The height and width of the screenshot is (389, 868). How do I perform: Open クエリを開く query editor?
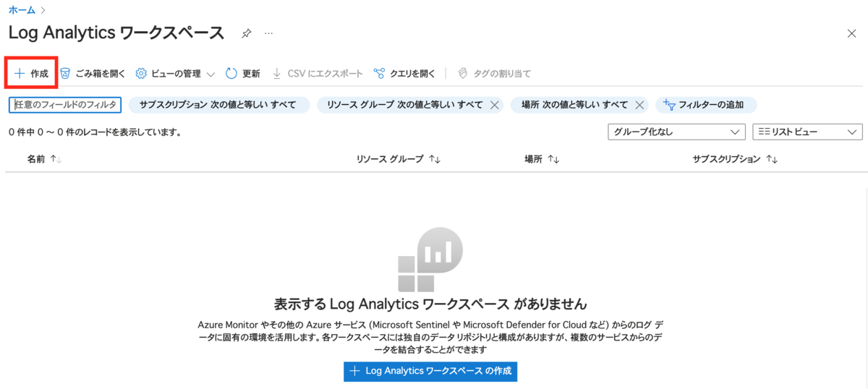tap(404, 74)
